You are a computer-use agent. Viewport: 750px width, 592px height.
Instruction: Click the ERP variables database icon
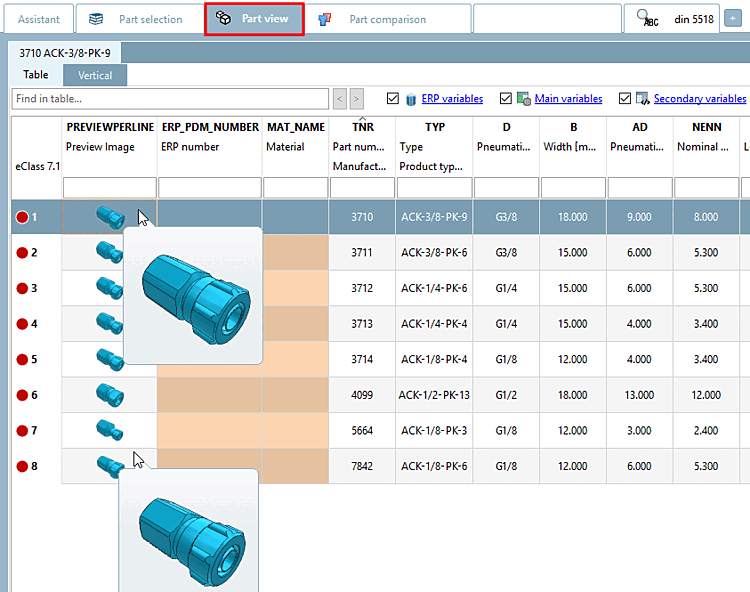411,99
